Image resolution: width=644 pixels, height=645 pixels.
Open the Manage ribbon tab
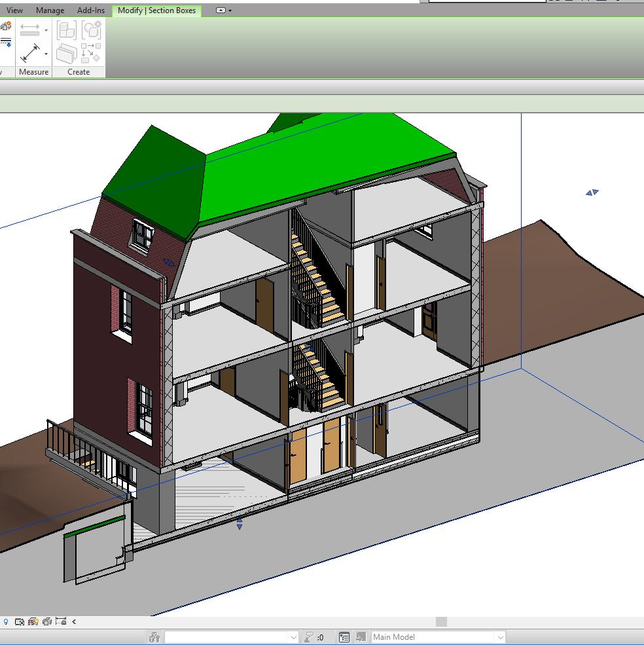(50, 10)
